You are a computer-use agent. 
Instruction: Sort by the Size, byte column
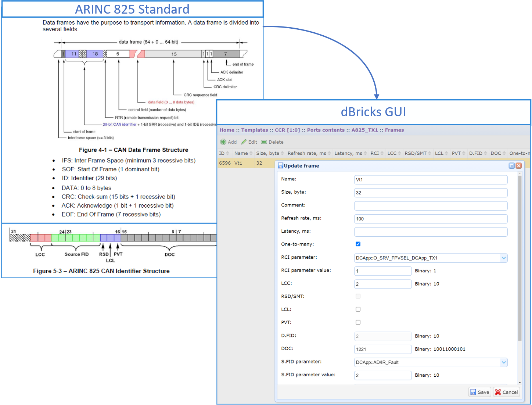[270, 153]
